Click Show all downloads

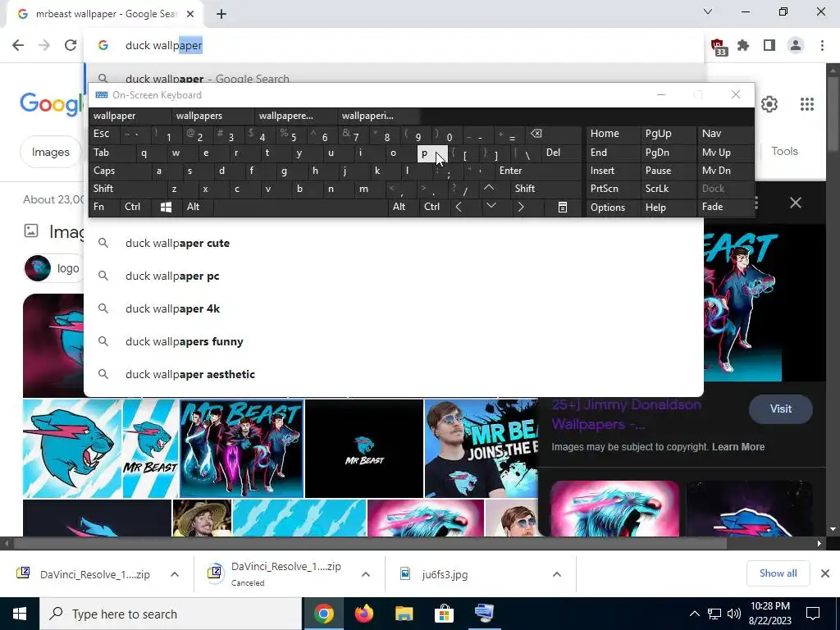pyautogui.click(x=778, y=573)
